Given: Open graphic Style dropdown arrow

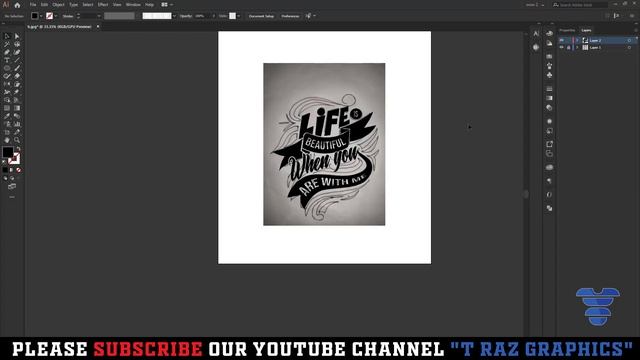Looking at the screenshot, I should pyautogui.click(x=239, y=16).
